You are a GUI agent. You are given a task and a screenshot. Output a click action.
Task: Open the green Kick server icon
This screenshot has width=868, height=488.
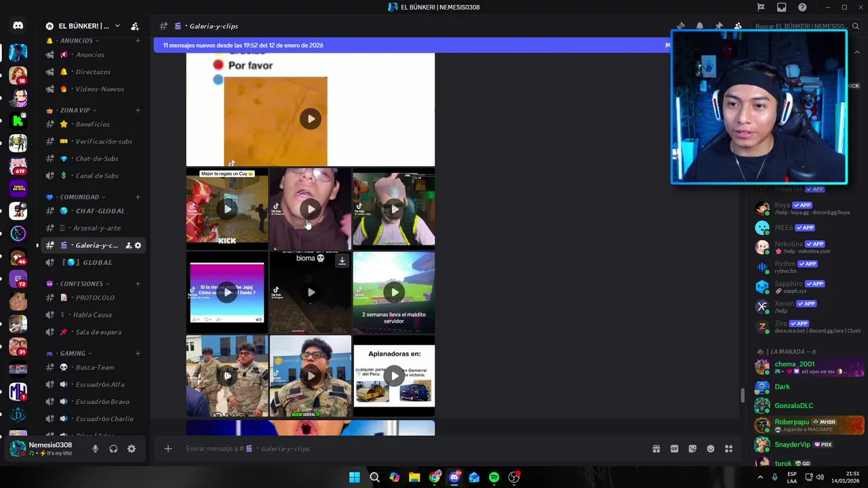(18, 120)
